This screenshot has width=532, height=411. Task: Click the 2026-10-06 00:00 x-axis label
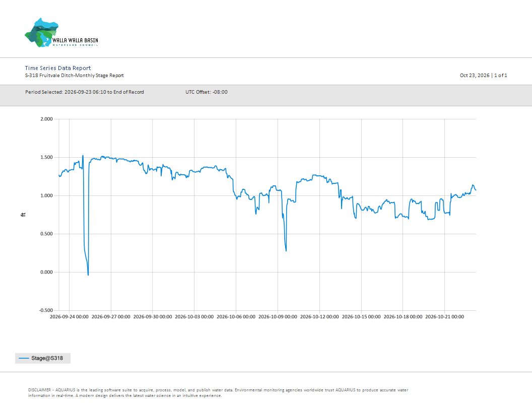236,317
